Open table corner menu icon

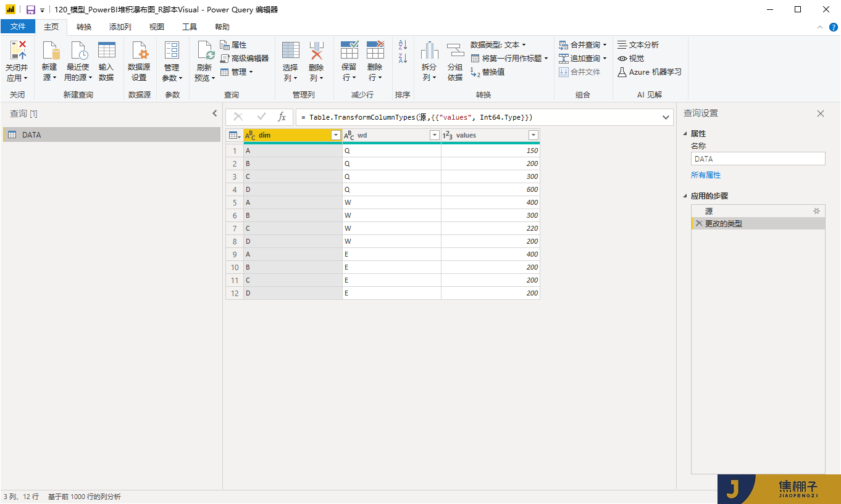point(235,135)
